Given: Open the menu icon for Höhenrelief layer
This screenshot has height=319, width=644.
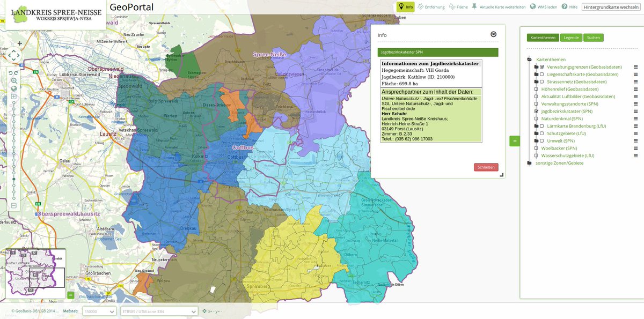Looking at the screenshot, I should (x=635, y=89).
